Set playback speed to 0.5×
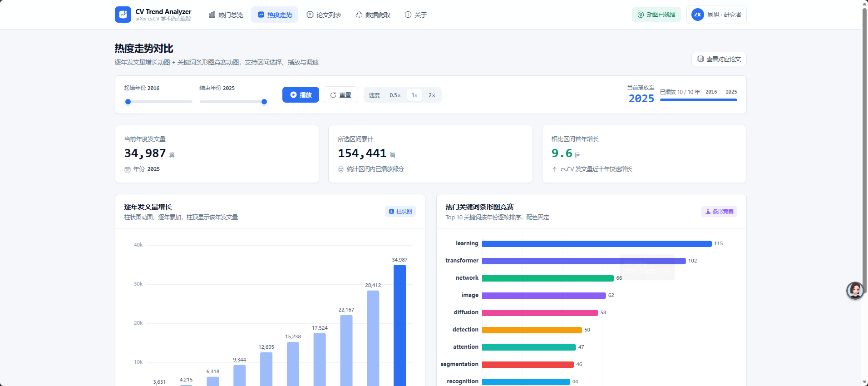Viewport: 868px width, 386px height. [x=395, y=95]
